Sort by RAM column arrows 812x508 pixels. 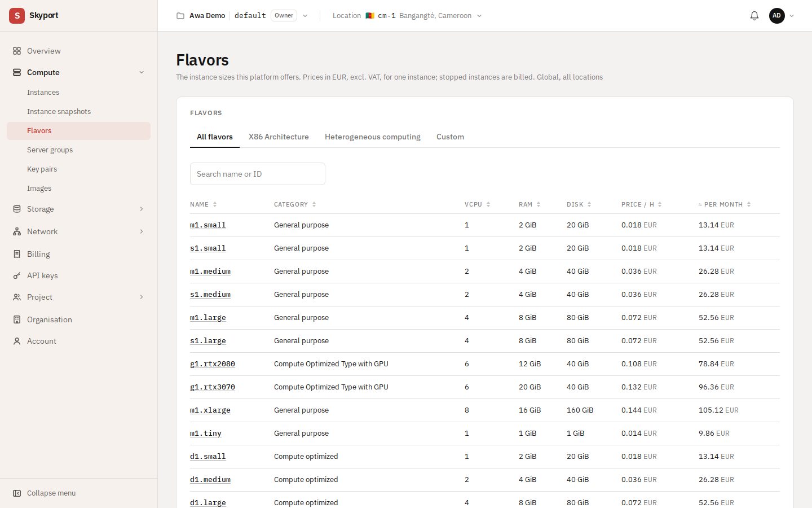pyautogui.click(x=539, y=204)
